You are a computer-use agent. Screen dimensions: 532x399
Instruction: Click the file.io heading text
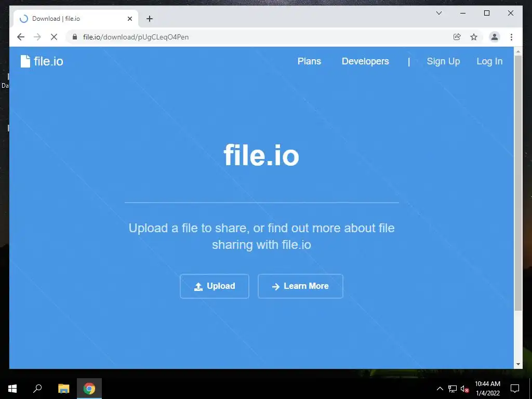click(261, 155)
